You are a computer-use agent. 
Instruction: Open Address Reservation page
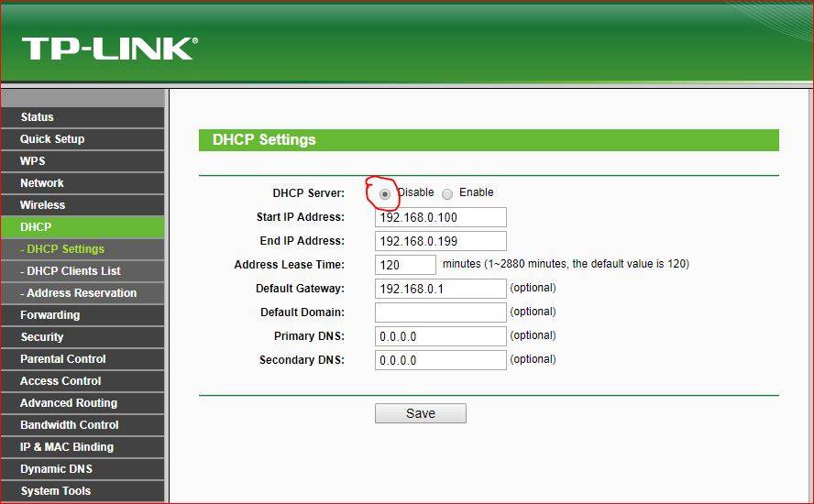[82, 292]
